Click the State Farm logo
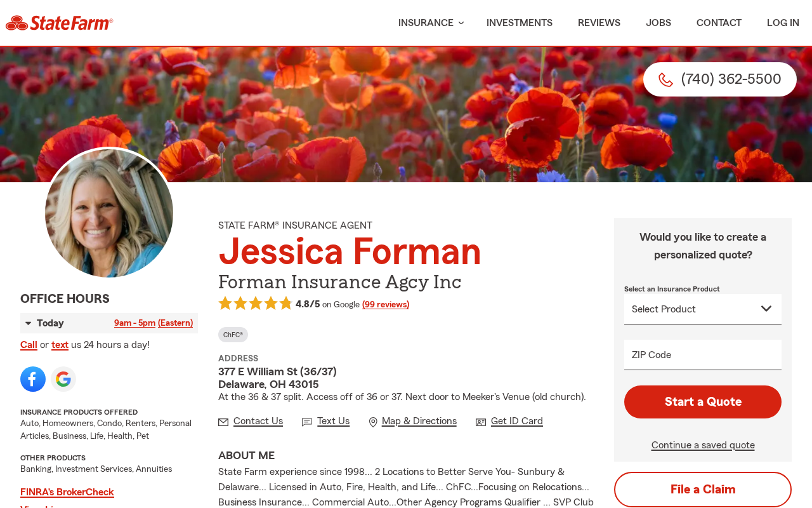Viewport: 812px width, 508px height. [59, 23]
